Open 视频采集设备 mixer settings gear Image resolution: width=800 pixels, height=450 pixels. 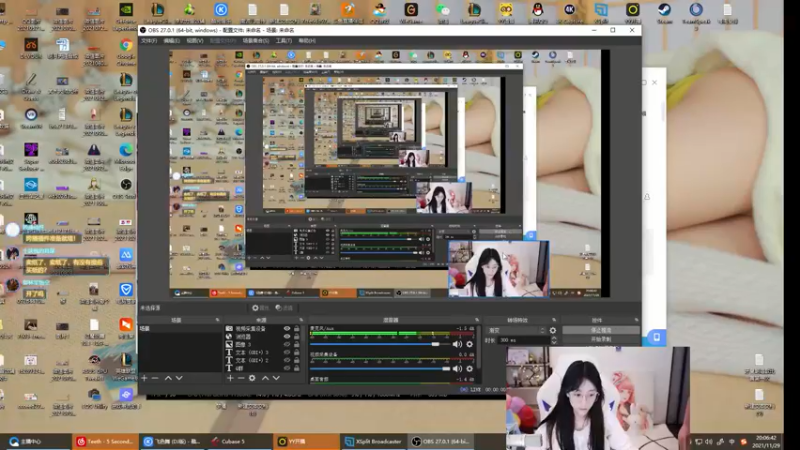tap(469, 368)
